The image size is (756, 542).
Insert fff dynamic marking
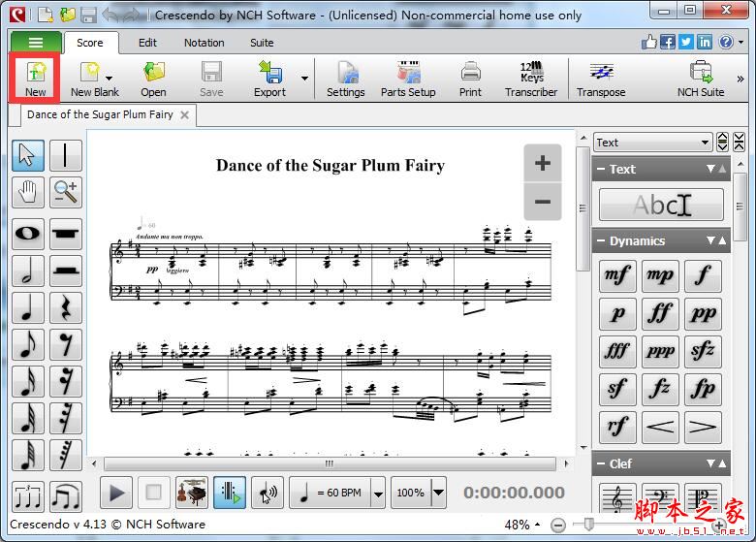[x=617, y=352]
